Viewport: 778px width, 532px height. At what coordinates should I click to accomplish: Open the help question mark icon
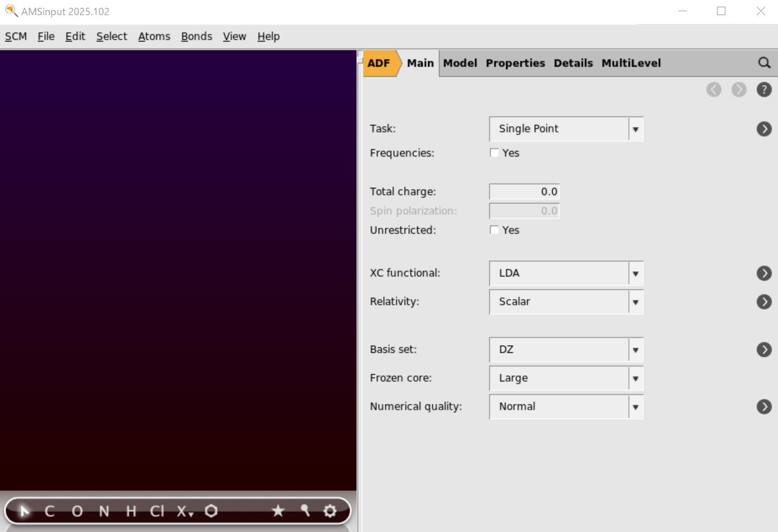[764, 90]
